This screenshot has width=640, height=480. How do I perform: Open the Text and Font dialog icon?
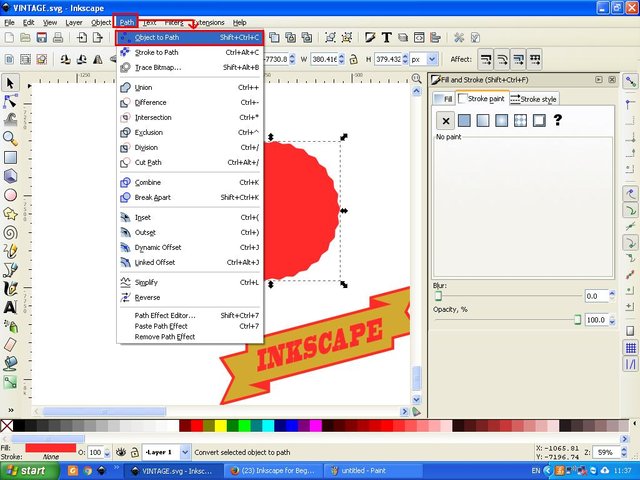387,38
